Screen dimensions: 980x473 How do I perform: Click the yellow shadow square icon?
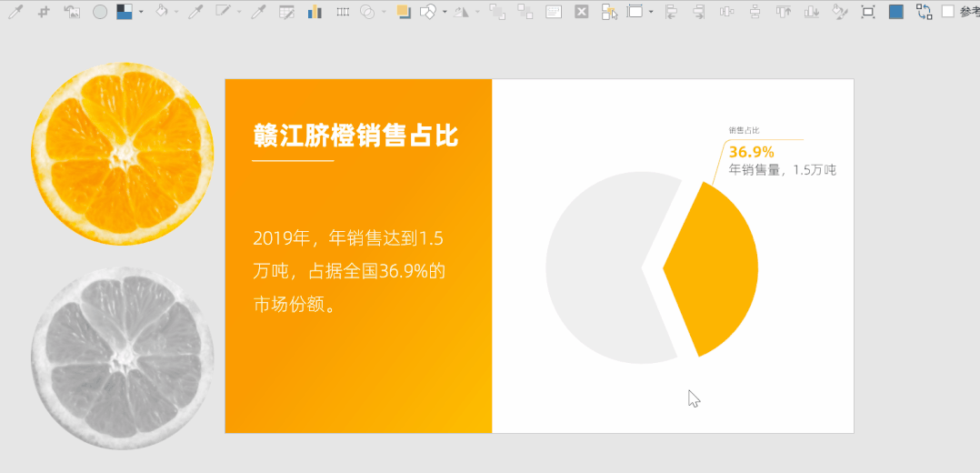[404, 11]
